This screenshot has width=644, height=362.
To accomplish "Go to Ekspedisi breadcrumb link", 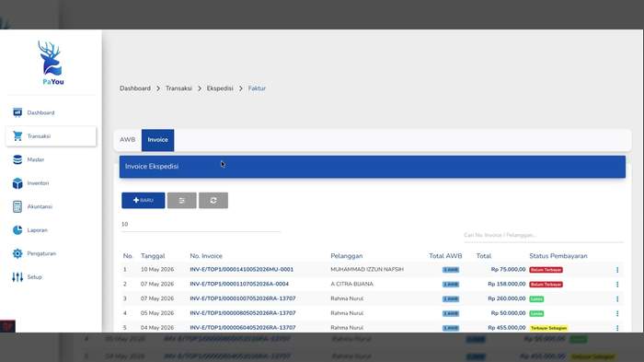I will (x=220, y=88).
